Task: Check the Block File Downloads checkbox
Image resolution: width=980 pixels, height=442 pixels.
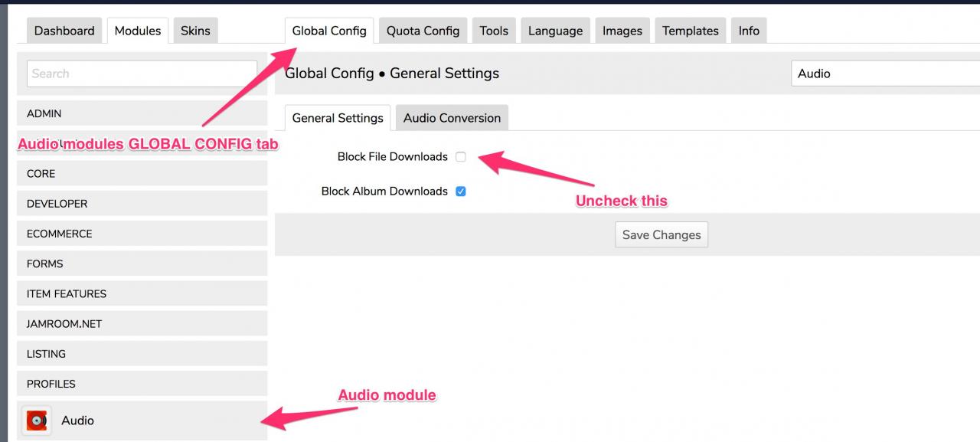Action: tap(461, 157)
